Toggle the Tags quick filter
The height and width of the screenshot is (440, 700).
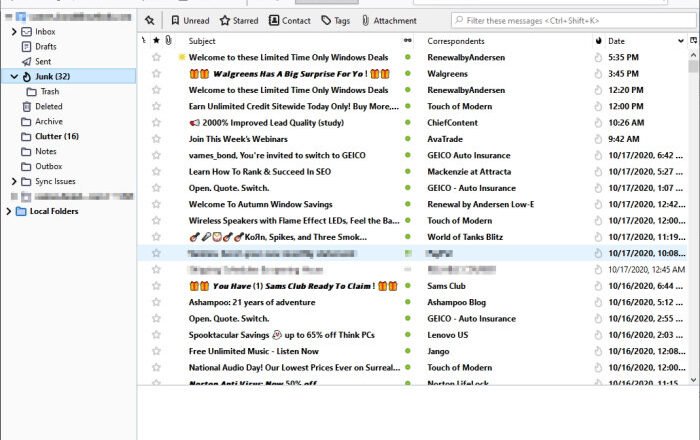click(336, 21)
